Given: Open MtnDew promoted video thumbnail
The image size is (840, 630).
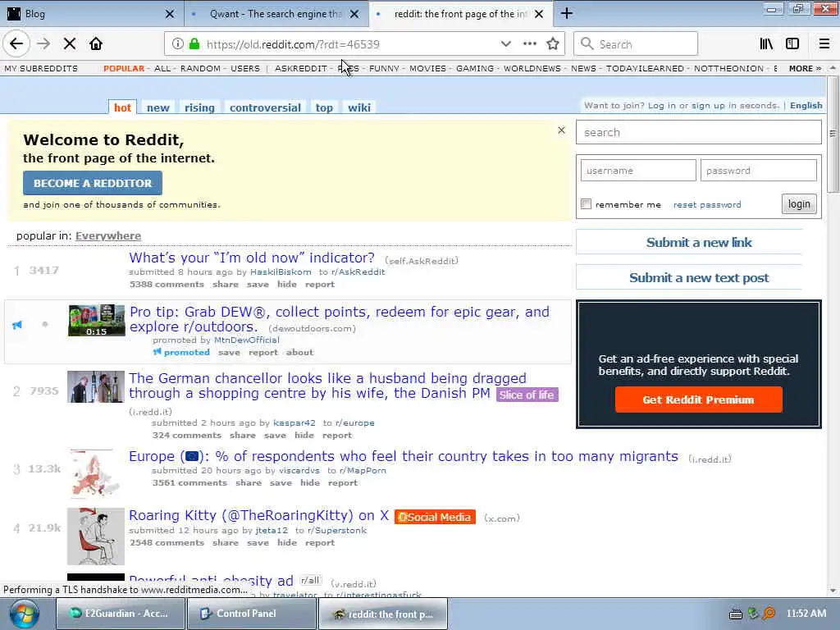Looking at the screenshot, I should 97,321.
